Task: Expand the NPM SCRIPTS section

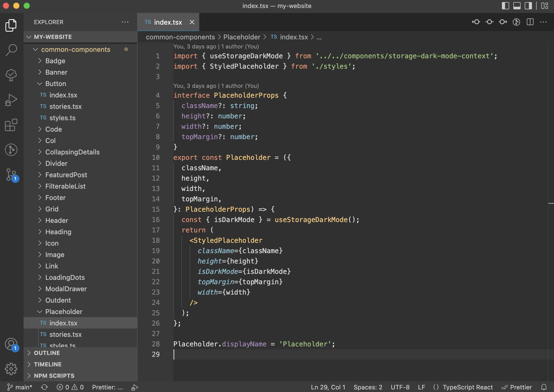Action: pos(54,376)
